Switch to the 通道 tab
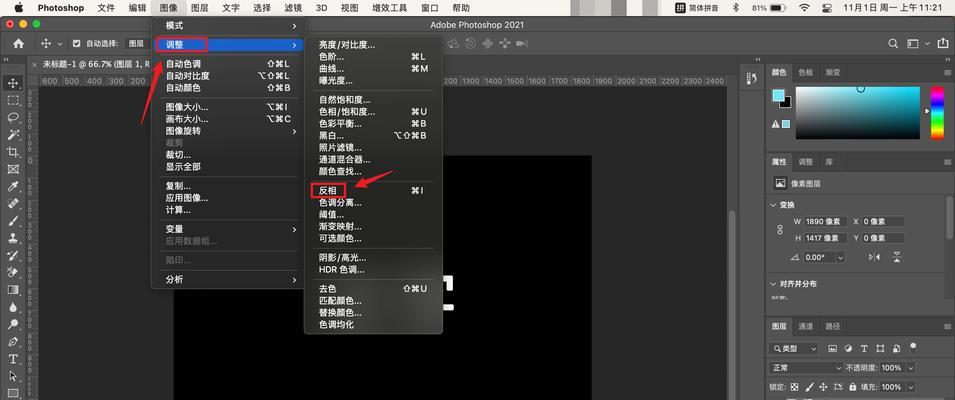The height and width of the screenshot is (400, 955). coord(805,326)
